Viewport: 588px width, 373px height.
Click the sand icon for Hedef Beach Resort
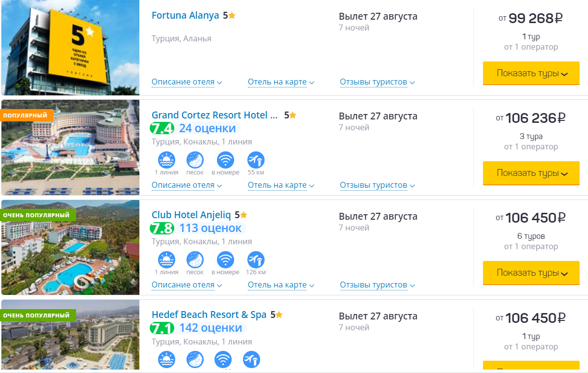195,360
